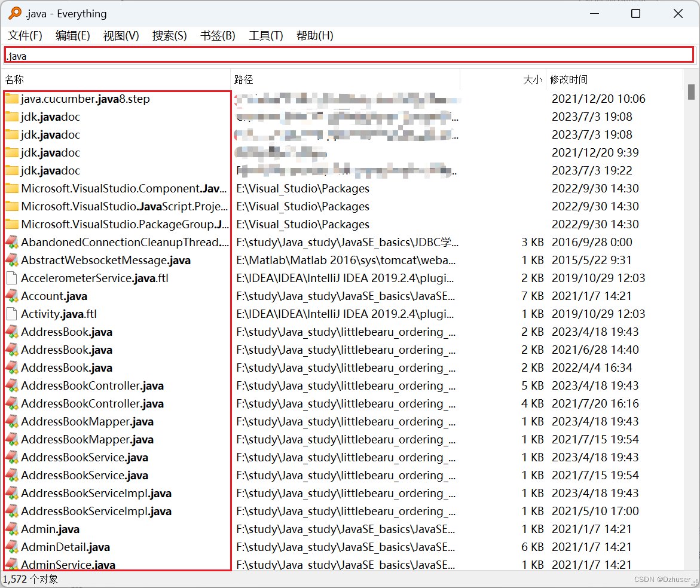Select AdminDetail.java file name

66,547
